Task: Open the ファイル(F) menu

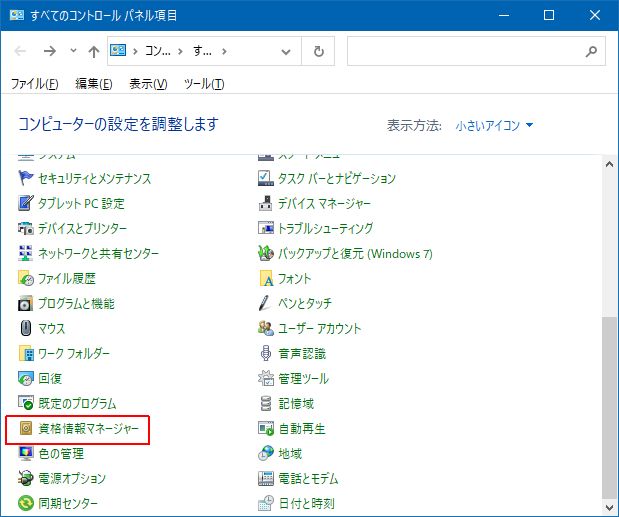Action: (34, 84)
